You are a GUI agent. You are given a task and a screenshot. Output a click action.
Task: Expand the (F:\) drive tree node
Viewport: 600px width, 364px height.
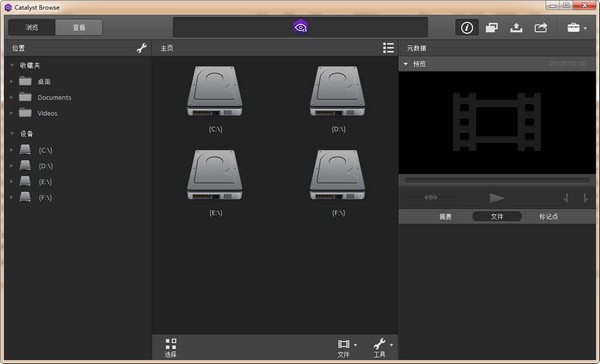coord(11,197)
